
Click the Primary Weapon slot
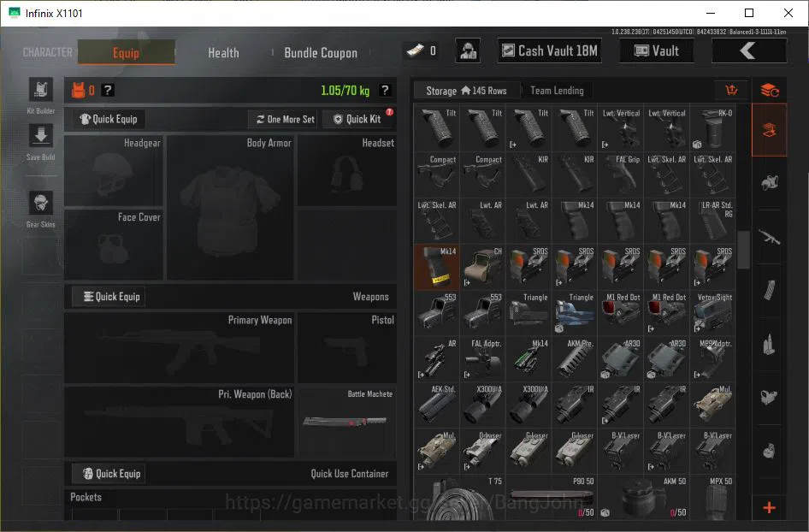click(x=179, y=348)
